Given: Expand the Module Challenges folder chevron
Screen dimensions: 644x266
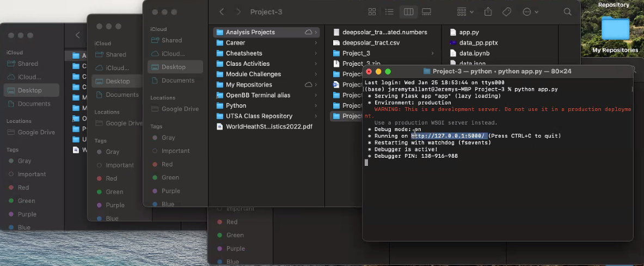Looking at the screenshot, I should [316, 75].
